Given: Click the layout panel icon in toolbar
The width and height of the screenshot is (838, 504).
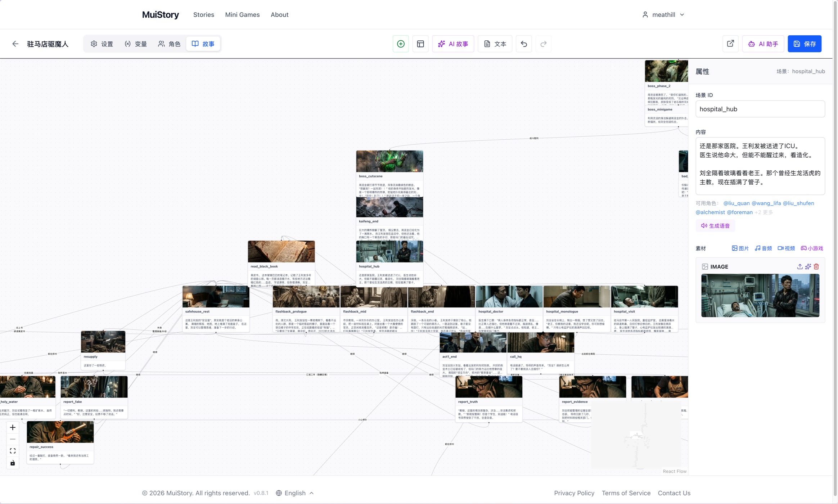Looking at the screenshot, I should click(x=420, y=44).
